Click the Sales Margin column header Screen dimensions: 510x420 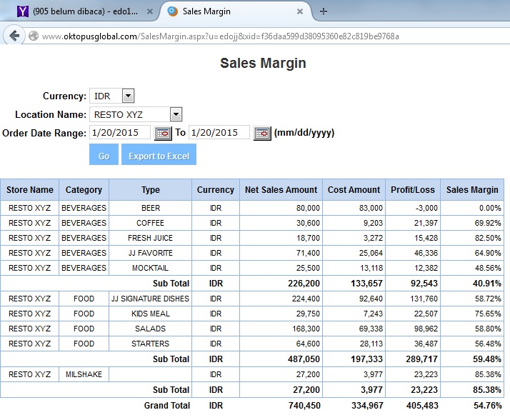[x=472, y=190]
